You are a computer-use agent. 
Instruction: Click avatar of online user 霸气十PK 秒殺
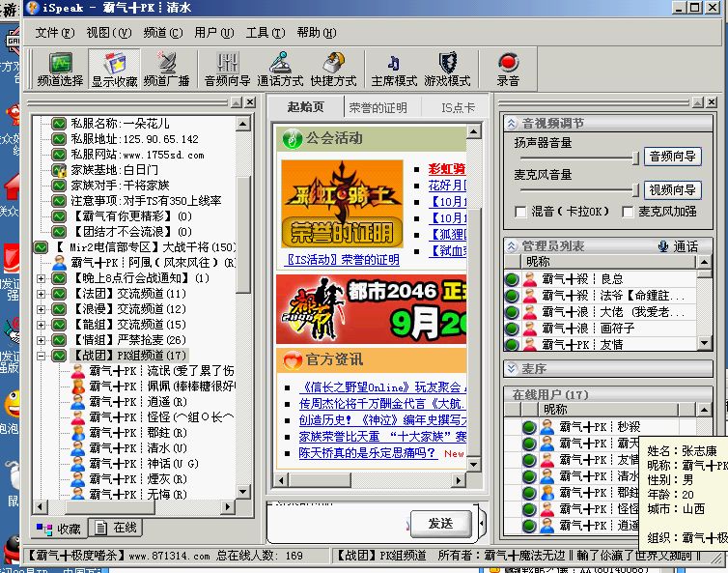(x=547, y=427)
